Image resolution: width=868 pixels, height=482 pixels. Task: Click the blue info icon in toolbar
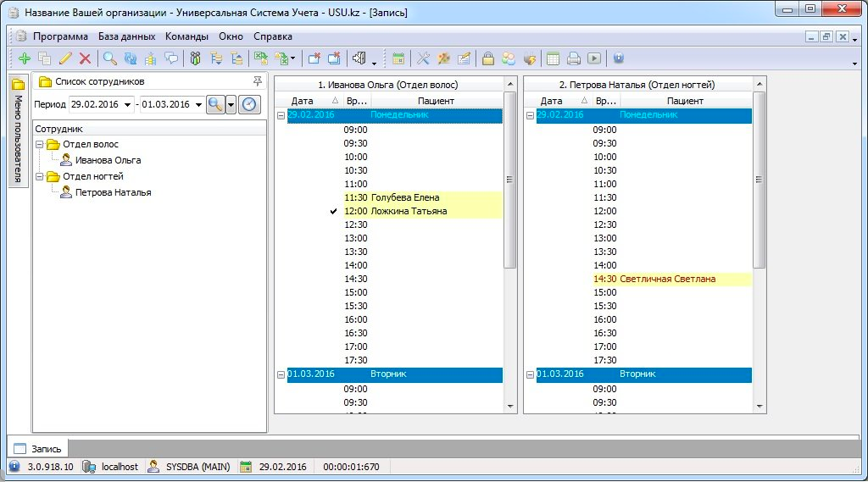coord(618,58)
